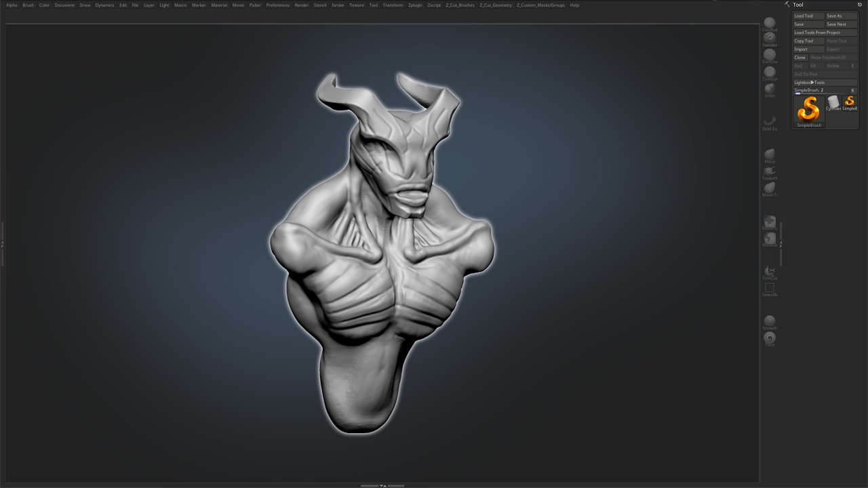
Task: Click the Save button in Tool palette
Action: [x=809, y=24]
